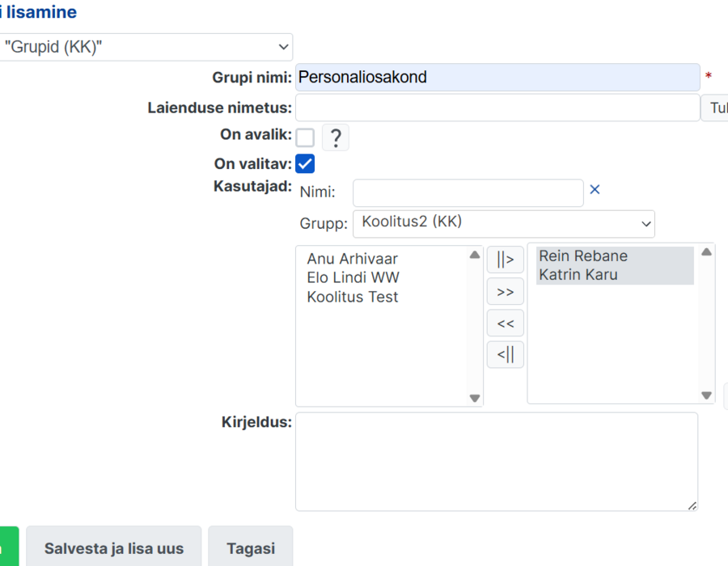The width and height of the screenshot is (728, 566).
Task: Move all users right with ||> button
Action: click(x=505, y=260)
